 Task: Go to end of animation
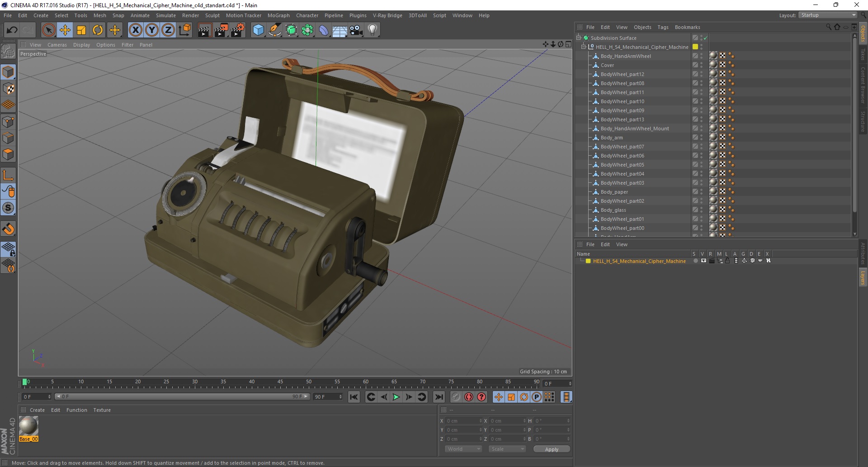click(x=439, y=397)
